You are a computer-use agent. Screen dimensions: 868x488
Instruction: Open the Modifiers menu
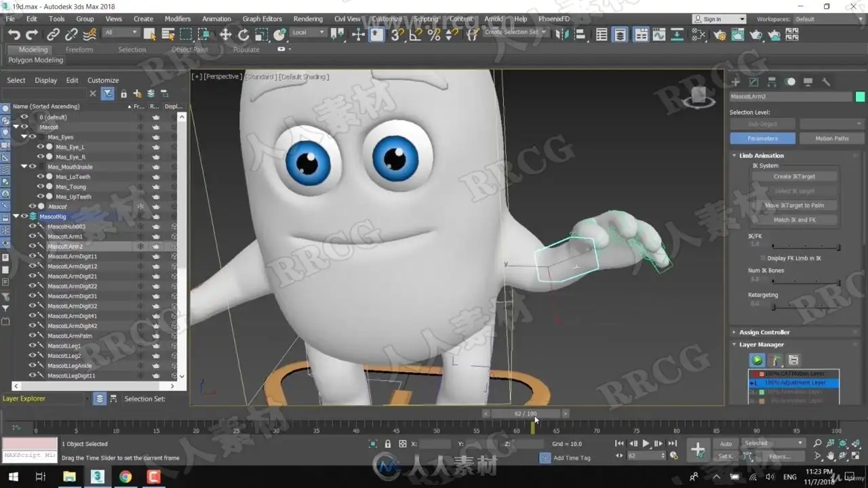[178, 19]
